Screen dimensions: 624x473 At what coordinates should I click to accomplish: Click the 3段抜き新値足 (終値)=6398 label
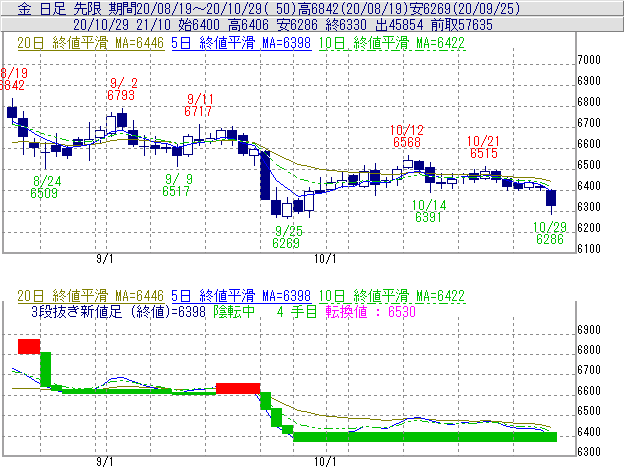119,311
